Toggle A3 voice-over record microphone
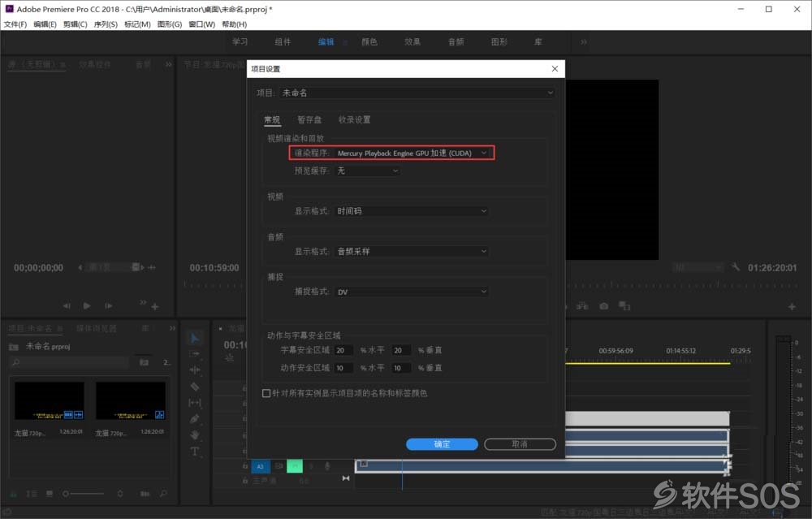This screenshot has width=812, height=519. click(327, 466)
